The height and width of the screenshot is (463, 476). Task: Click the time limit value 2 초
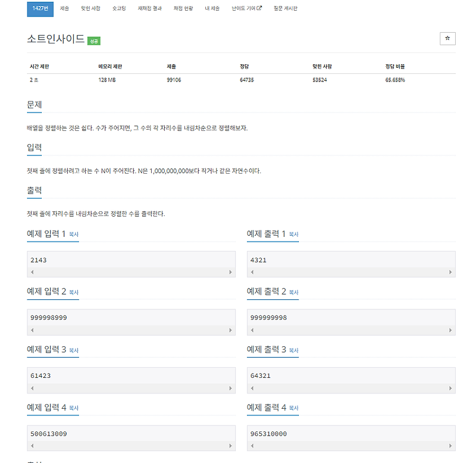click(34, 80)
